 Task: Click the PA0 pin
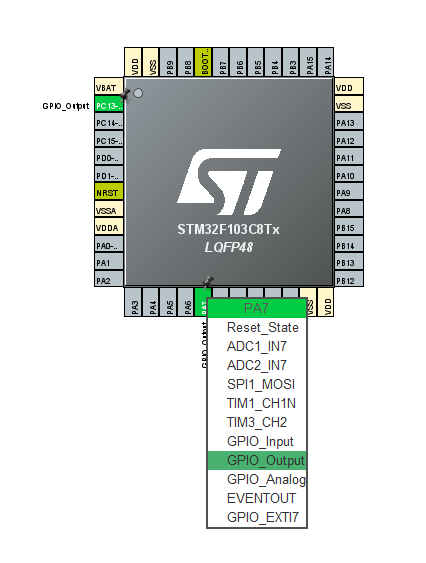109,245
